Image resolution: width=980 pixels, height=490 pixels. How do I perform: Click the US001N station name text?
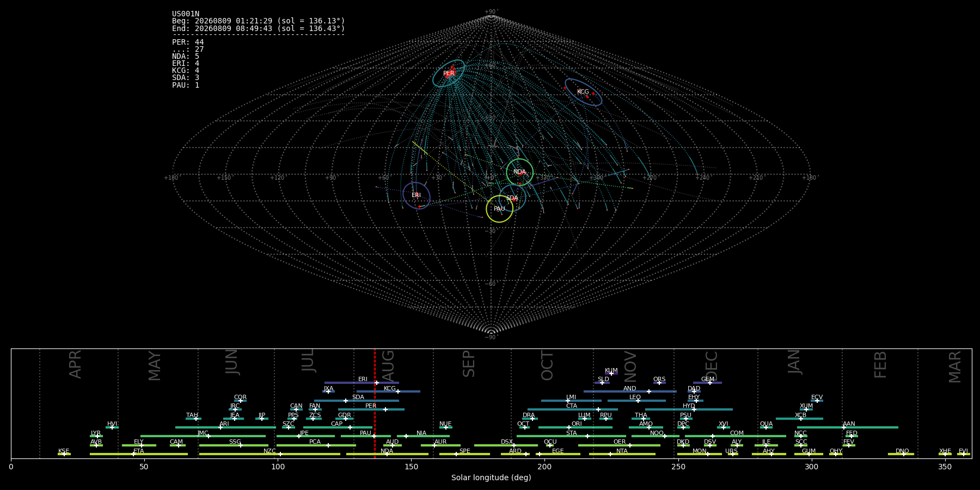click(x=186, y=14)
